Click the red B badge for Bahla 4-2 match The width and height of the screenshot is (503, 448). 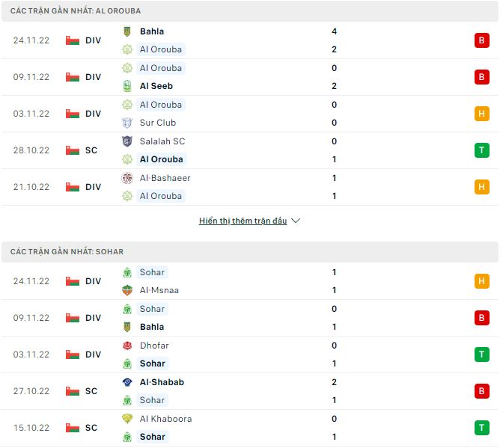pos(481,40)
